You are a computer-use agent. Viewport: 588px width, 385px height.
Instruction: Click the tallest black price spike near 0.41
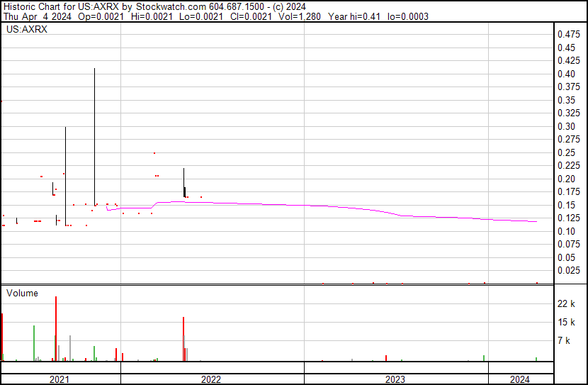tap(94, 137)
